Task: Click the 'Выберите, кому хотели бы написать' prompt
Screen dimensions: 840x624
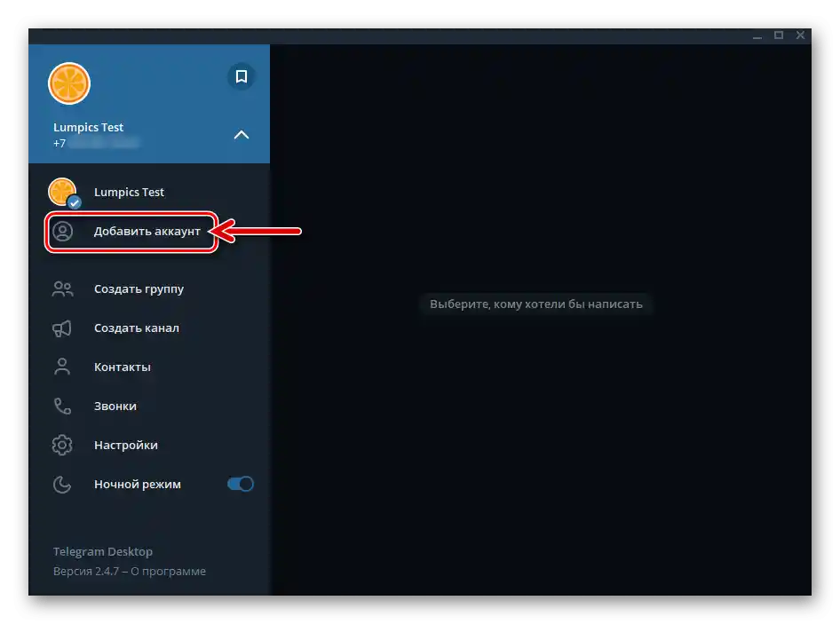Action: point(535,304)
